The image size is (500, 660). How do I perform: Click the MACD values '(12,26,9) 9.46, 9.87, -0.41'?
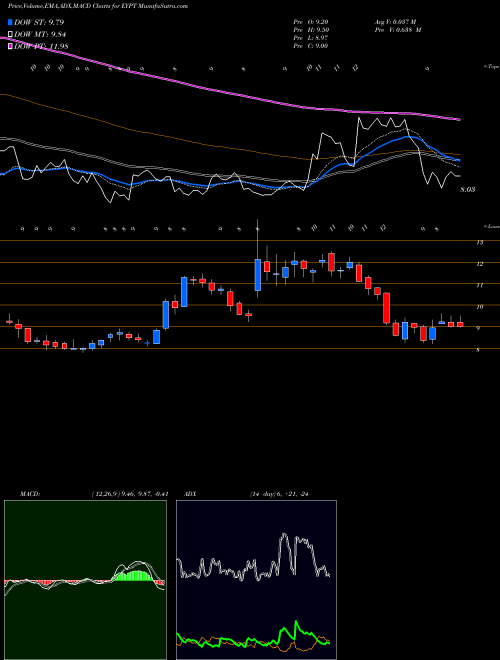point(130,494)
